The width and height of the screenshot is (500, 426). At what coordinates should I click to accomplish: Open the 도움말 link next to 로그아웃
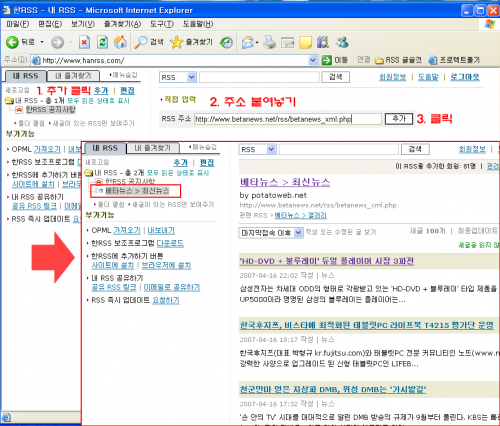click(x=428, y=77)
